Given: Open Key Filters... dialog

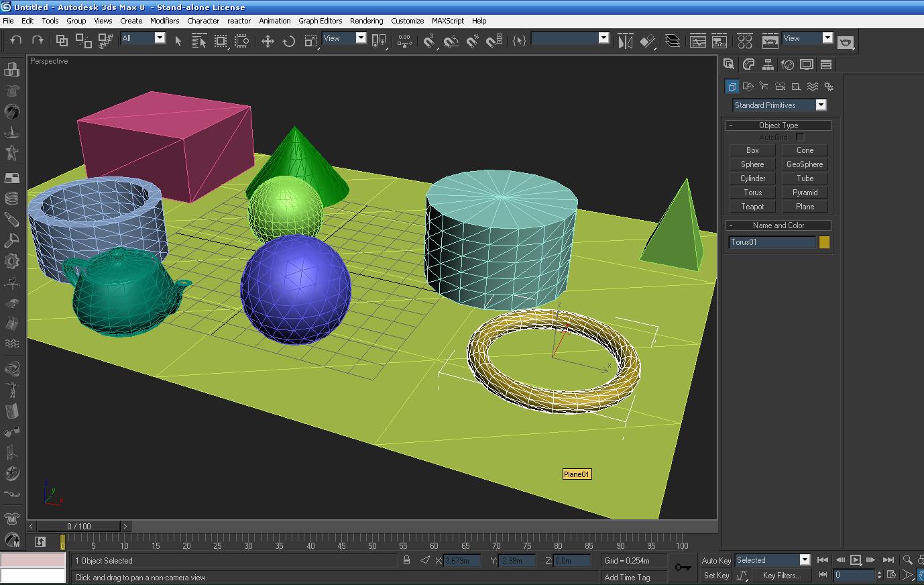Looking at the screenshot, I should click(782, 576).
